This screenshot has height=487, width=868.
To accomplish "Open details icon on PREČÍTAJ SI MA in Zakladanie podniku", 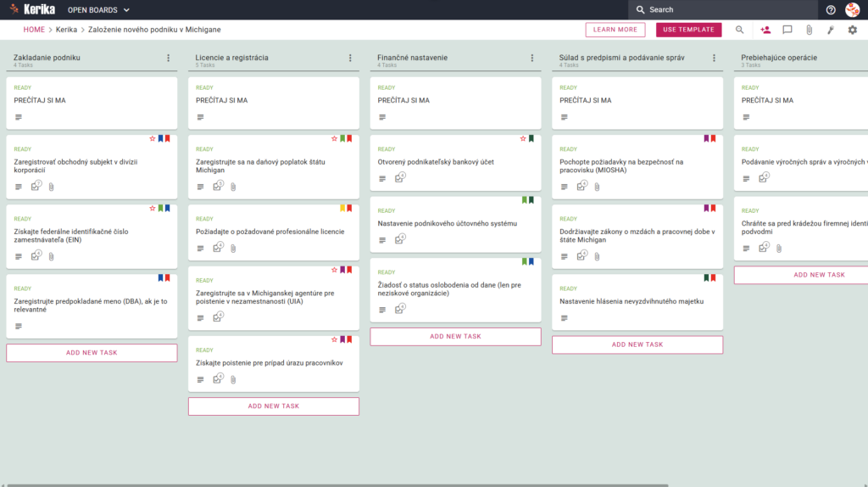I will pyautogui.click(x=19, y=117).
